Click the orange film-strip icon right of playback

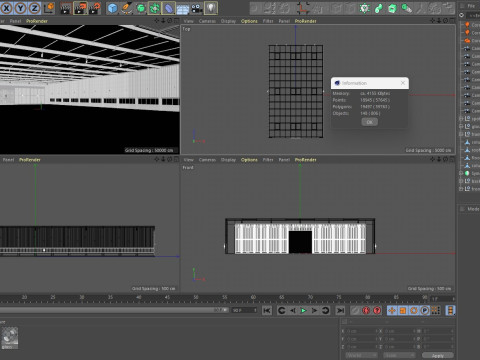pyautogui.click(x=450, y=310)
